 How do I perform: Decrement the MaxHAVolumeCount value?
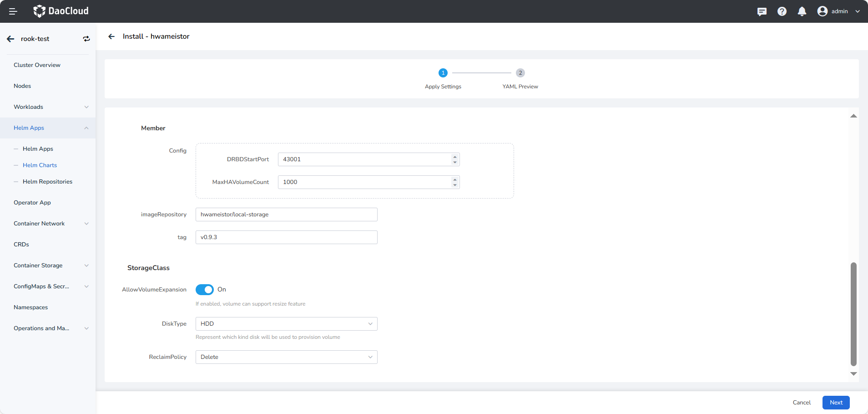(455, 185)
